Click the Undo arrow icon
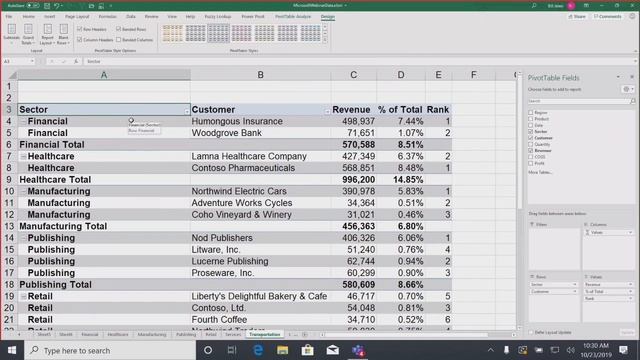Screen dimensions: 640x360 click(57, 6)
